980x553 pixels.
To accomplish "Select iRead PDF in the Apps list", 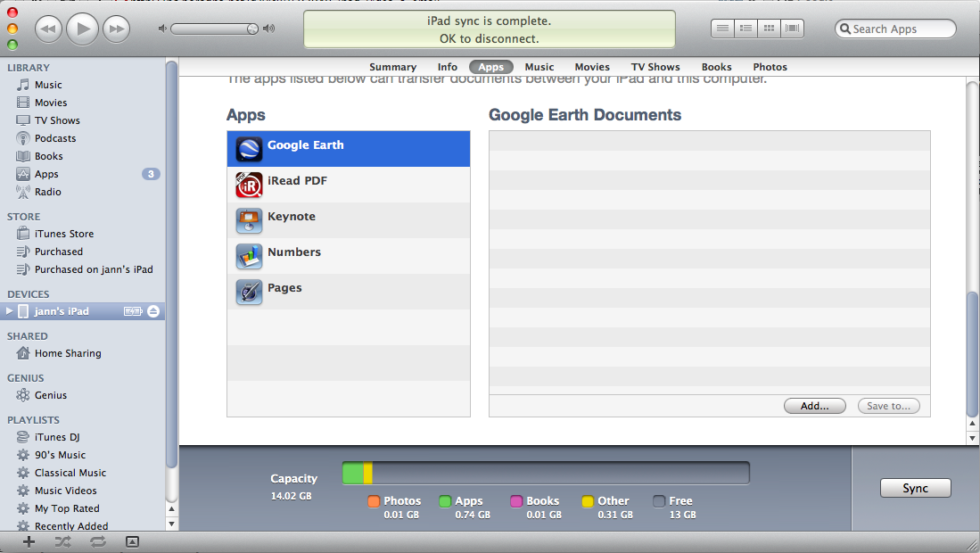I will click(348, 185).
